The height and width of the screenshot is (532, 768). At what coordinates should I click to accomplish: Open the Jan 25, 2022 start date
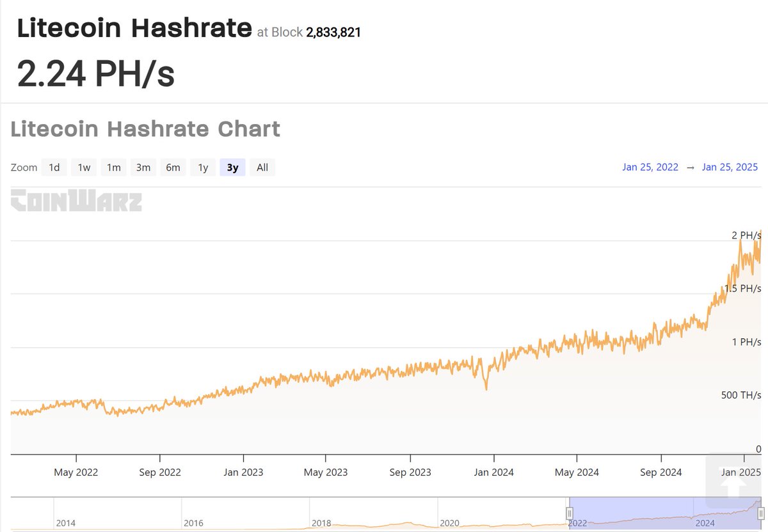point(650,167)
